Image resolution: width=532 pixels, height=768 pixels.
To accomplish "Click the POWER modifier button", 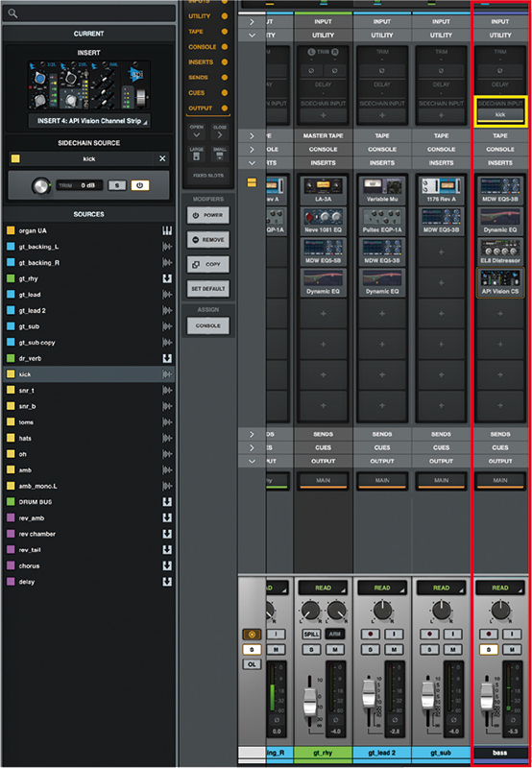I will click(208, 215).
